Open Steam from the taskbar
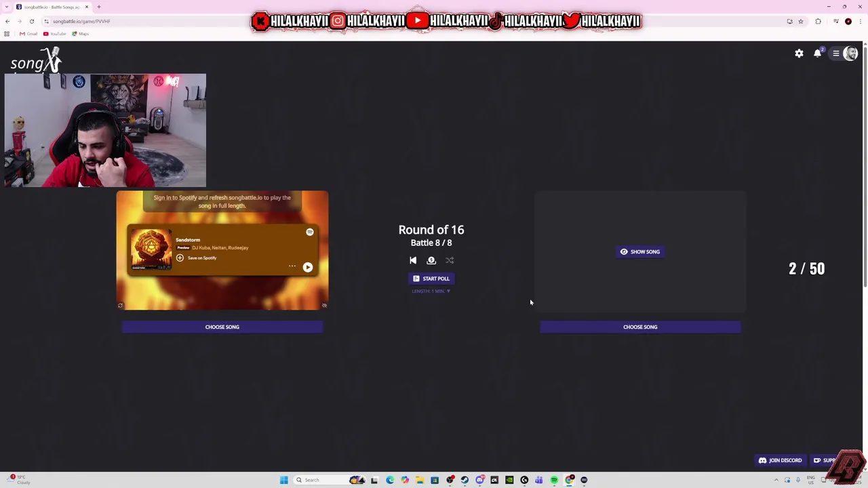Viewport: 868px width, 488px height. (x=465, y=480)
